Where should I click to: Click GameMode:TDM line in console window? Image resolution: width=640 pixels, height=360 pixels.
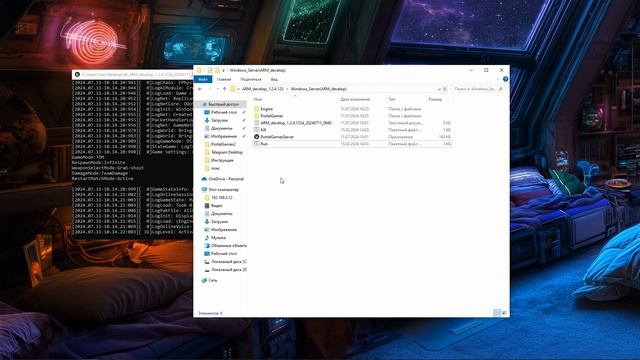(x=88, y=157)
